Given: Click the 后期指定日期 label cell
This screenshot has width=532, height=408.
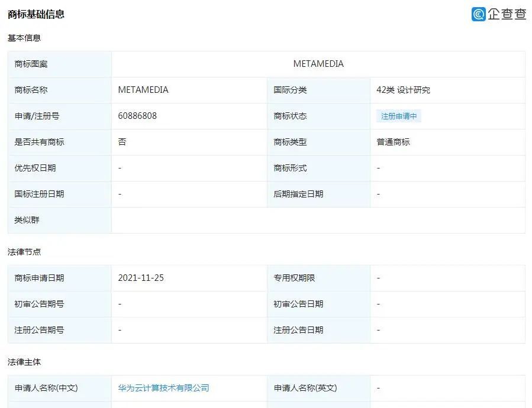Looking at the screenshot, I should (318, 194).
